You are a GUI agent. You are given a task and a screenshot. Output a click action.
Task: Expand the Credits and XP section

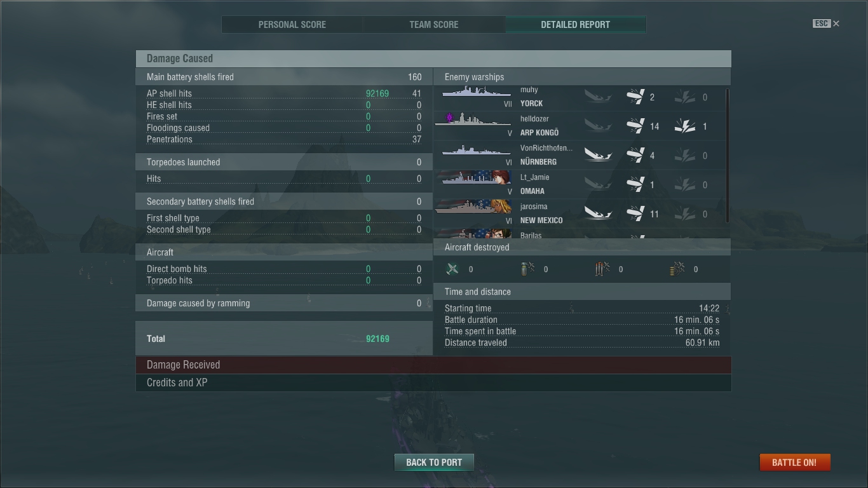pos(433,383)
